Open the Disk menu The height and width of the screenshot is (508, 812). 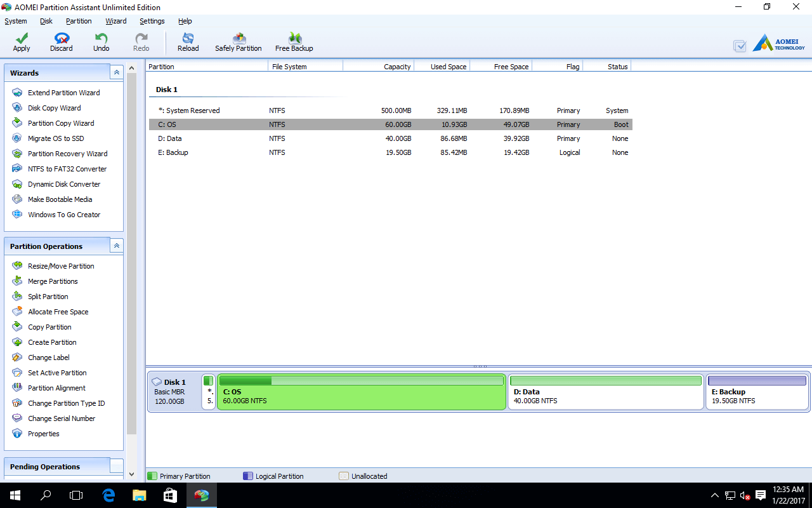pyautogui.click(x=46, y=21)
